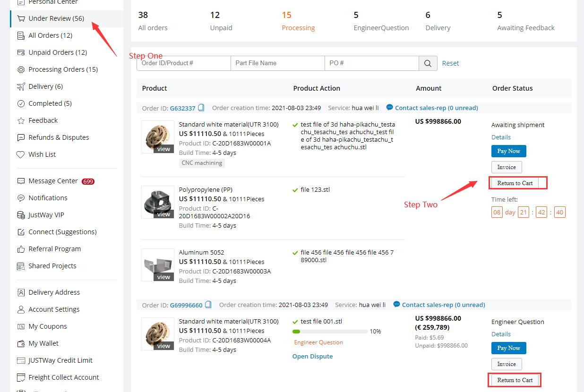Click Return to Cart for order G69996660
Viewport: 584px width, 392px height.
[515, 380]
